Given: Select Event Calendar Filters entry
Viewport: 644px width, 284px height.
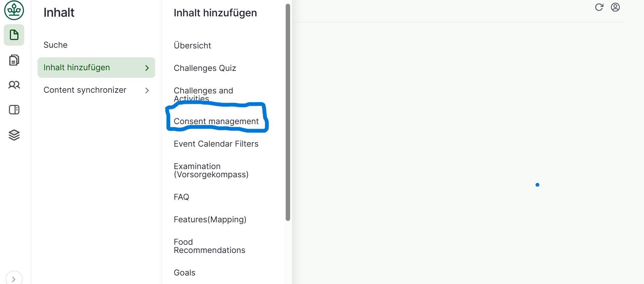Looking at the screenshot, I should [216, 144].
